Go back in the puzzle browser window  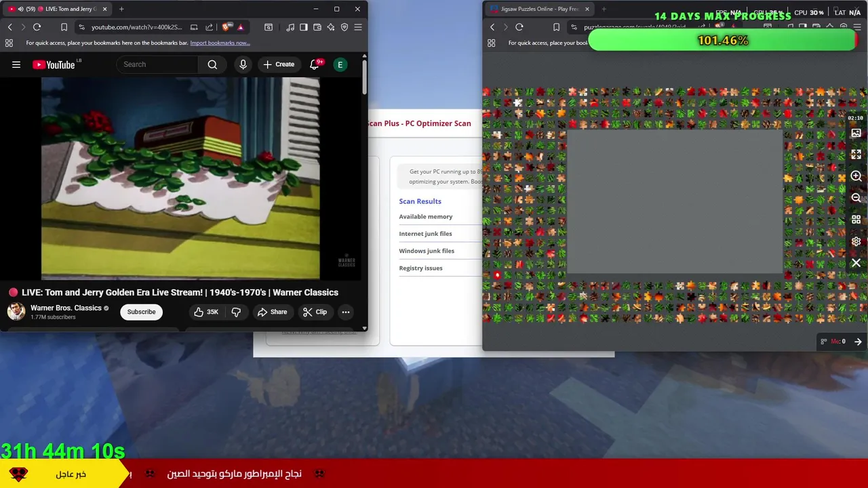coord(492,27)
